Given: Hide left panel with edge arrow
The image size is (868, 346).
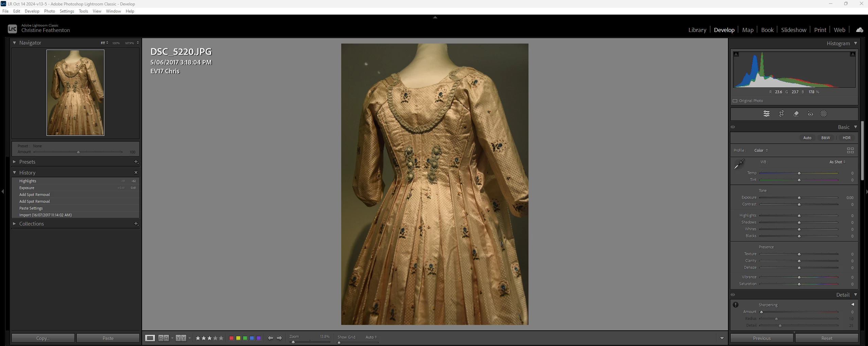Looking at the screenshot, I should (3, 192).
